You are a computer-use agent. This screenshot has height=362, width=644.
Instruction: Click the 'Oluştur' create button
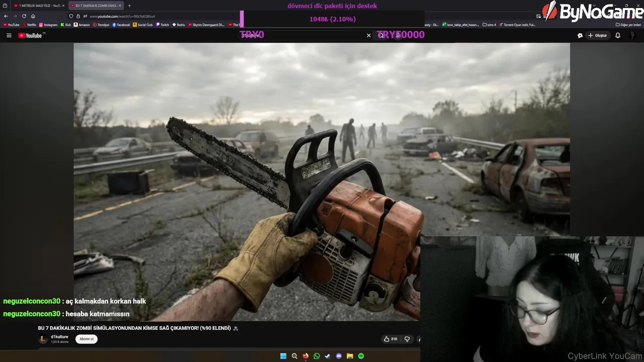click(x=598, y=36)
